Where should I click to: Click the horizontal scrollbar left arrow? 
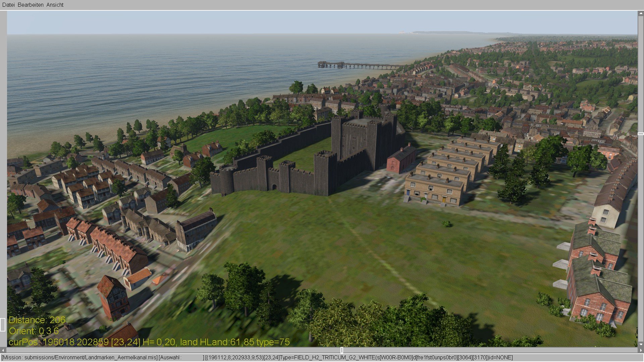3,350
